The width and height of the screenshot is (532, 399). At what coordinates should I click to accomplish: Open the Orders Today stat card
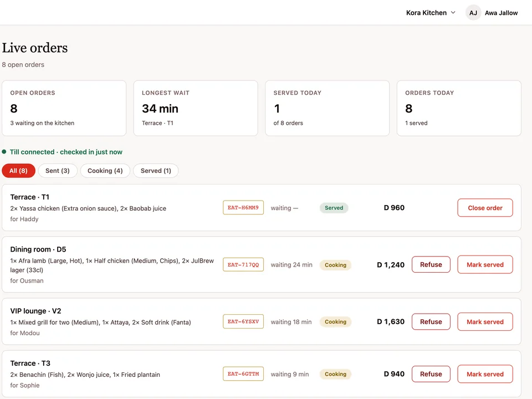459,108
